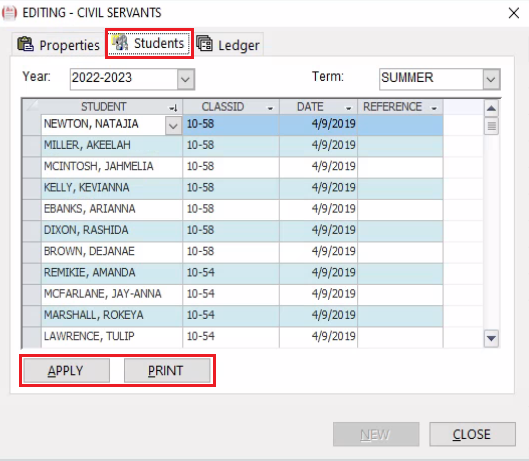Select student DIXON, RASHIDA
This screenshot has width=529, height=461.
tap(112, 230)
